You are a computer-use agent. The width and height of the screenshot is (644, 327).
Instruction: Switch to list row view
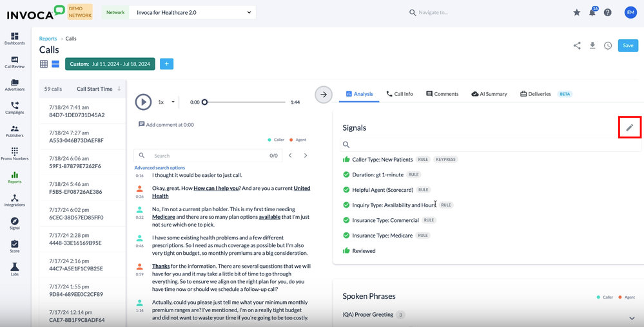coord(55,64)
